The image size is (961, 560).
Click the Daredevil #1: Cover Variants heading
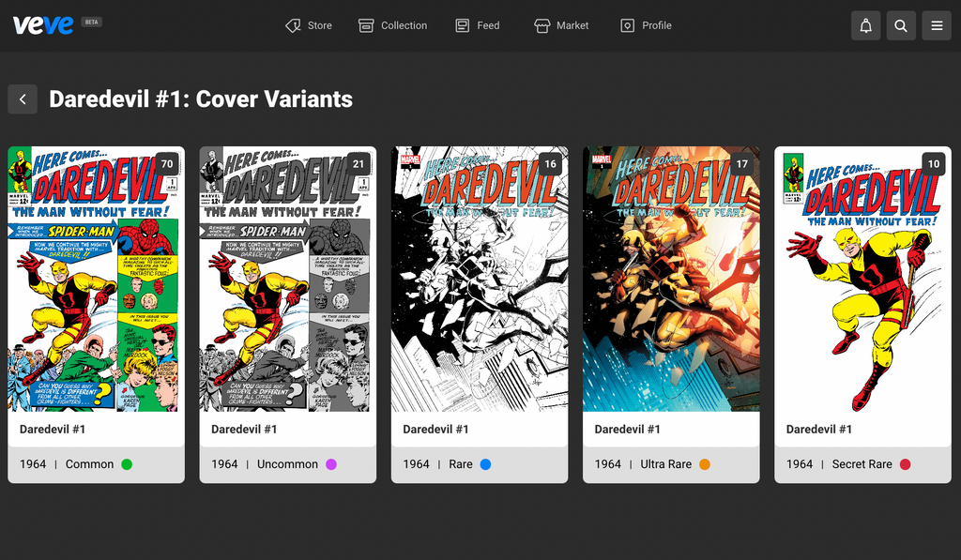click(201, 99)
